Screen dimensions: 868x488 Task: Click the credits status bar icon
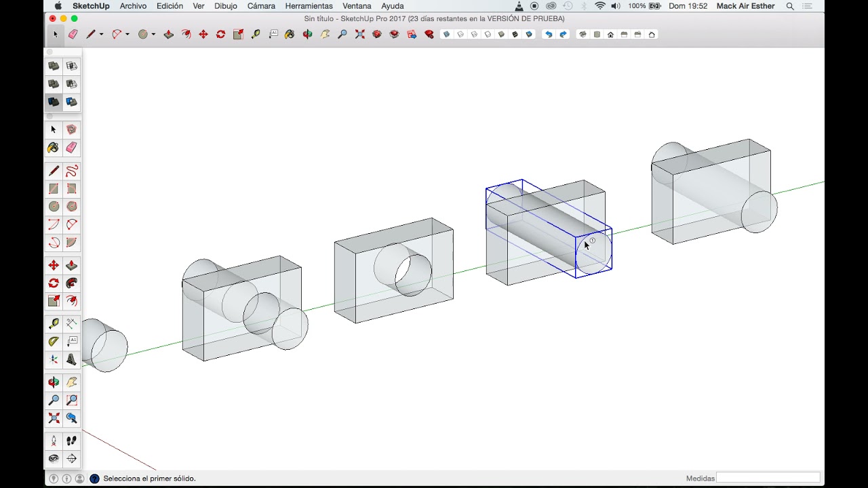pos(66,479)
